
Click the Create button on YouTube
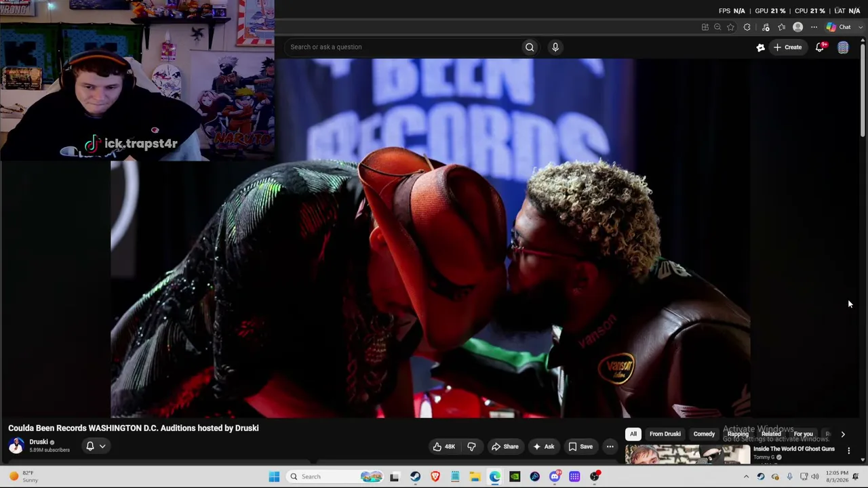pyautogui.click(x=788, y=47)
